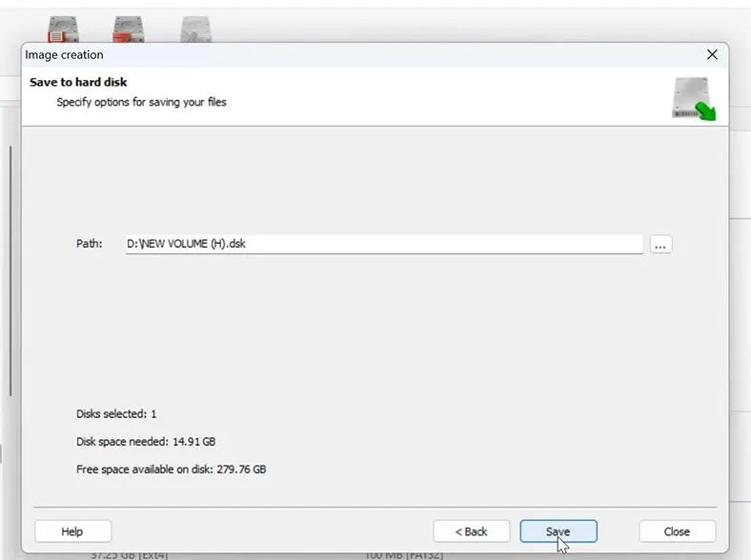Click the Path input field
Screen dimensions: 751x560
[384, 244]
